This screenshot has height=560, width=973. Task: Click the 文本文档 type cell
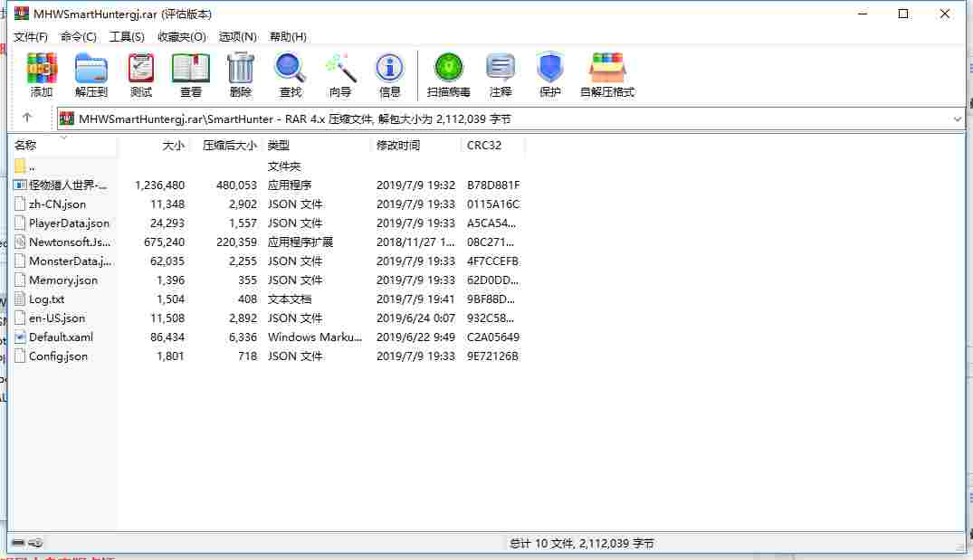pyautogui.click(x=290, y=299)
